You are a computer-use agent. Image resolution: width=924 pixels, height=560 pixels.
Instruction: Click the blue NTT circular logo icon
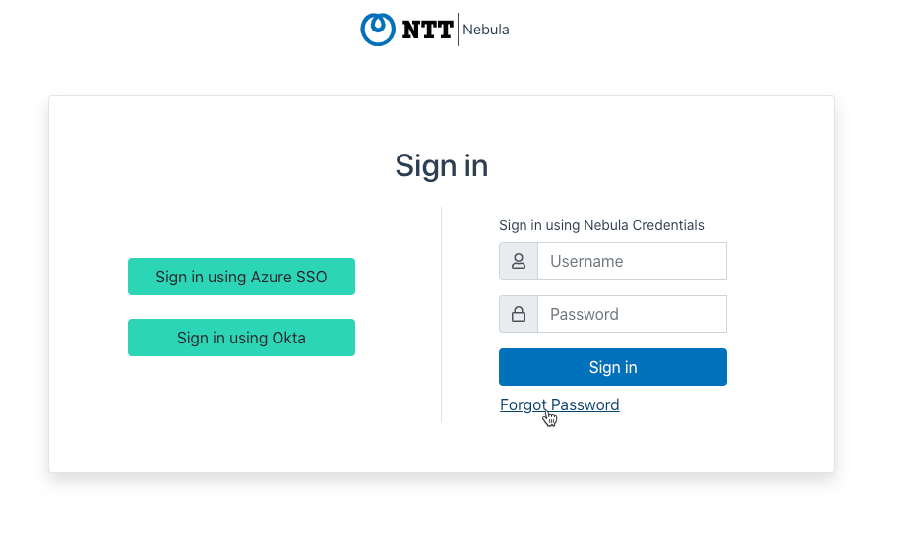(x=378, y=30)
